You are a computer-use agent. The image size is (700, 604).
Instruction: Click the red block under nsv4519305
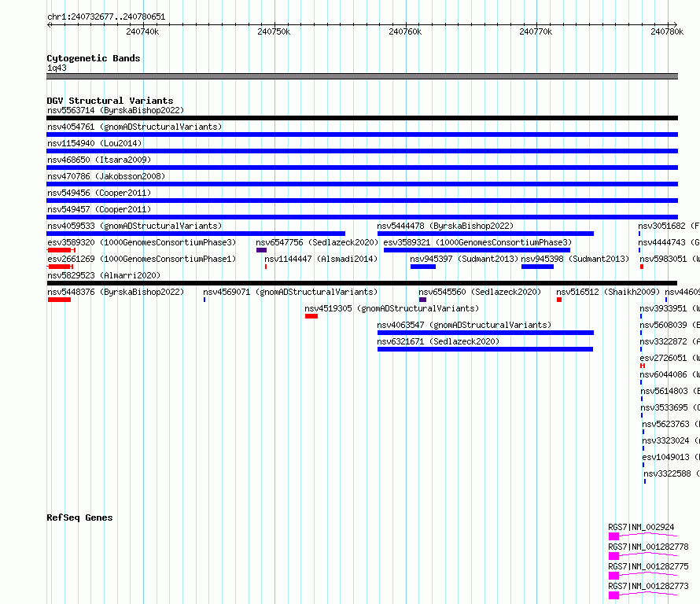[x=311, y=316]
